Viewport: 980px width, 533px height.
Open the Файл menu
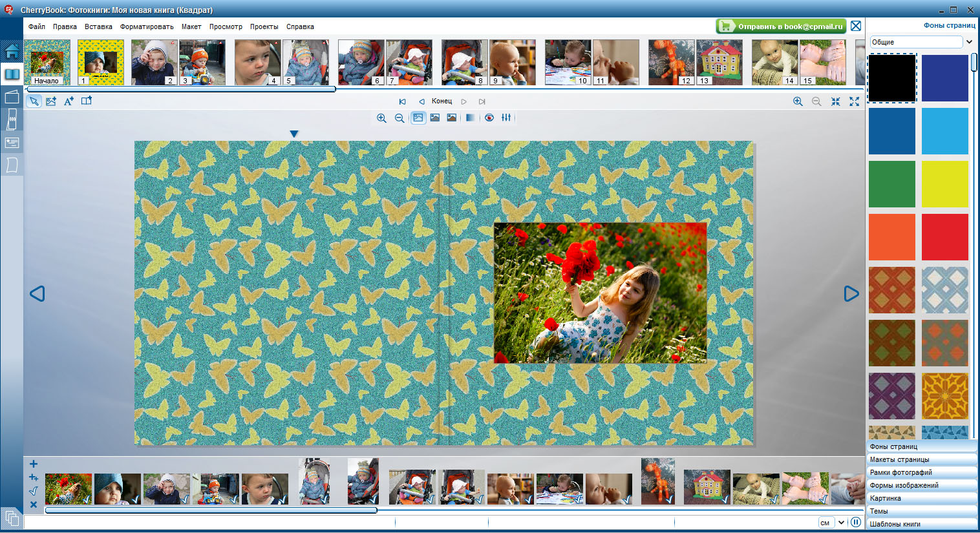[37, 26]
